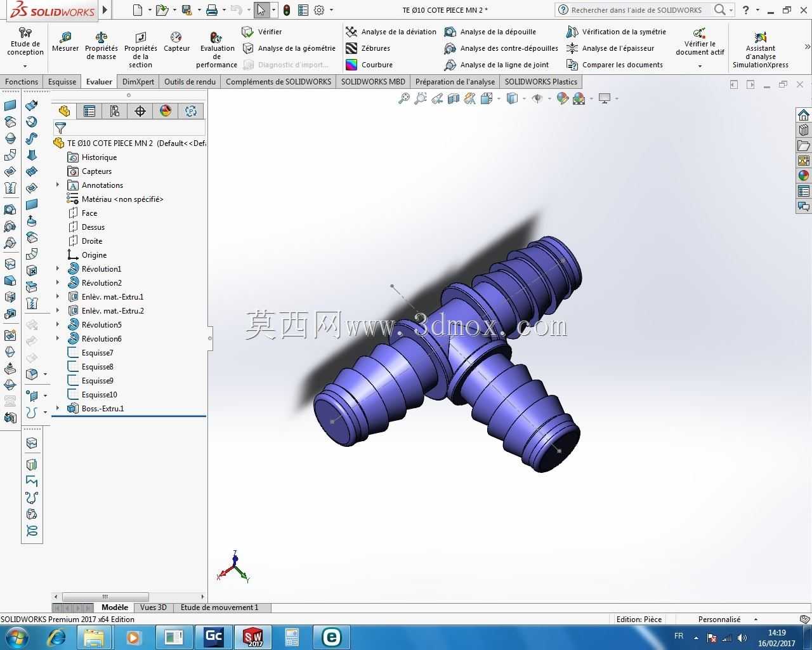The height and width of the screenshot is (650, 812).
Task: Open Analyse des contre-dépouilles
Action: click(x=501, y=48)
